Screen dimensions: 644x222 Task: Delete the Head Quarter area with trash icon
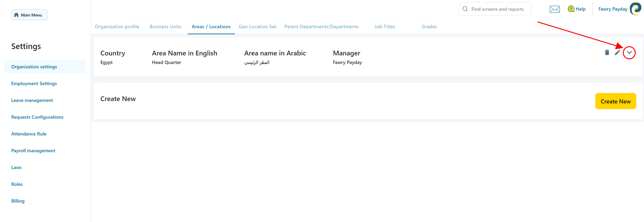[x=607, y=52]
